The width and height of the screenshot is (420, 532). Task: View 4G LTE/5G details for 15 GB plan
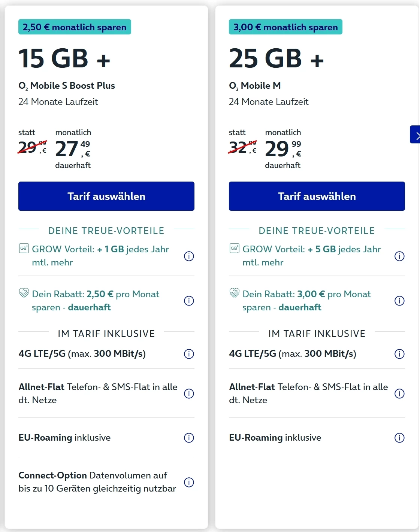point(189,354)
